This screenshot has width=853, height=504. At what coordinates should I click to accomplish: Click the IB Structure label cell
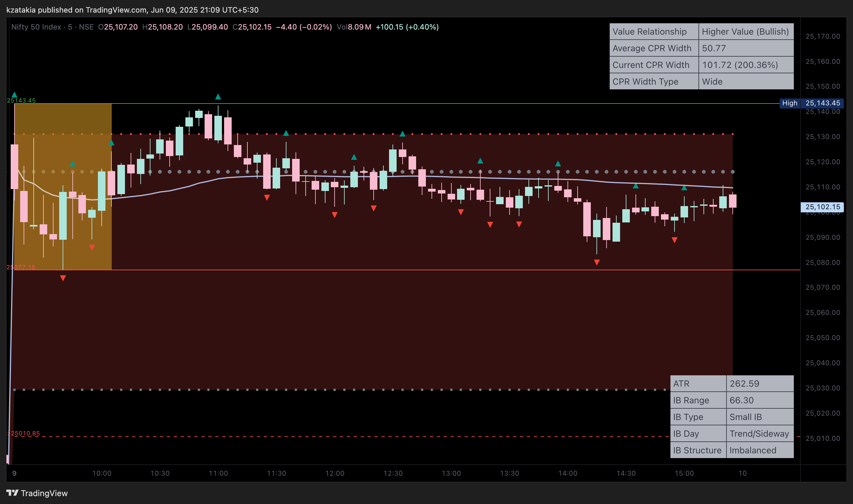pyautogui.click(x=698, y=450)
